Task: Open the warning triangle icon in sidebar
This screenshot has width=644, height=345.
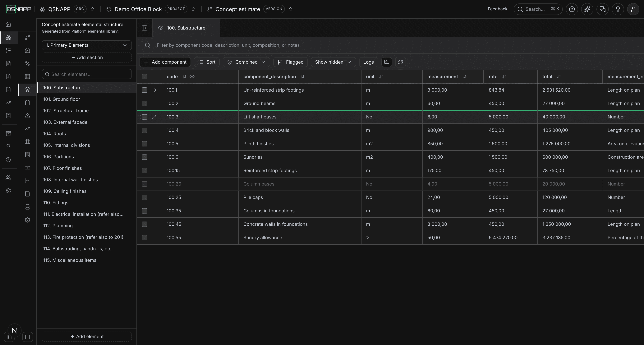Action: (x=27, y=116)
